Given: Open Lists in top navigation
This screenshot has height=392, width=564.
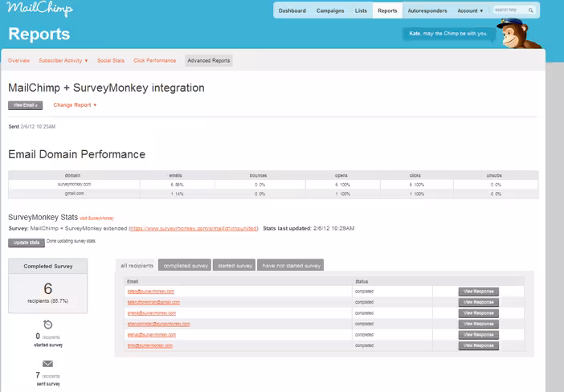Looking at the screenshot, I should 361,10.
